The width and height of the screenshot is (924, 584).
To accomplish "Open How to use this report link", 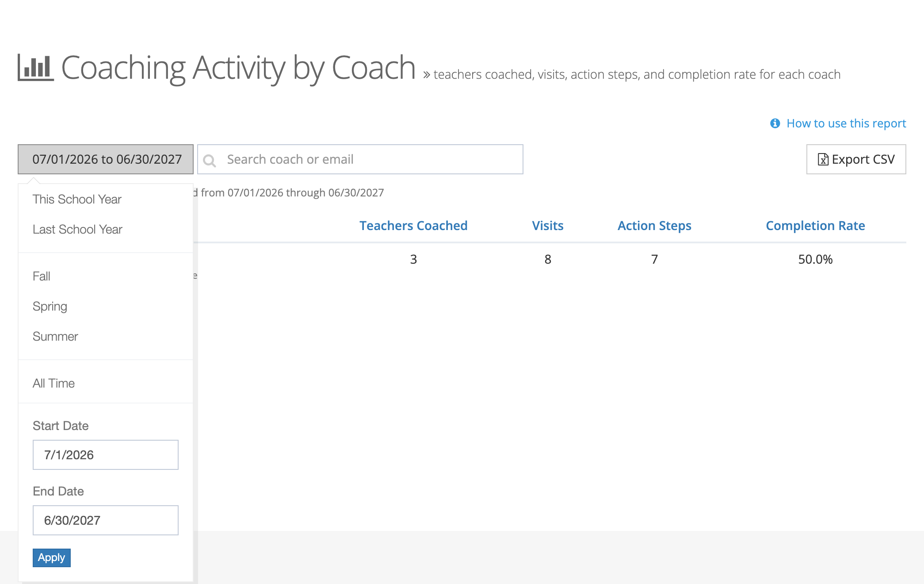I will coord(846,123).
